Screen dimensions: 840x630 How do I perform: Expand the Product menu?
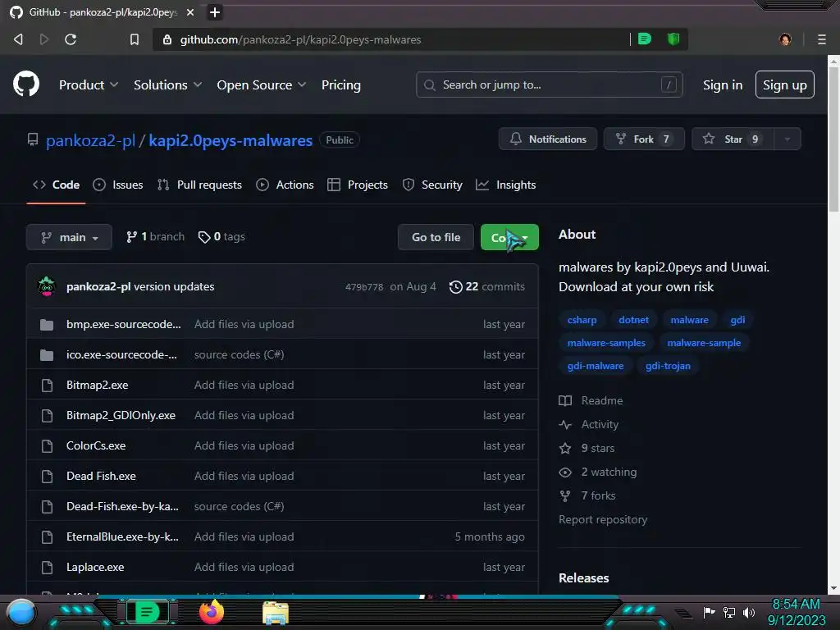click(89, 84)
